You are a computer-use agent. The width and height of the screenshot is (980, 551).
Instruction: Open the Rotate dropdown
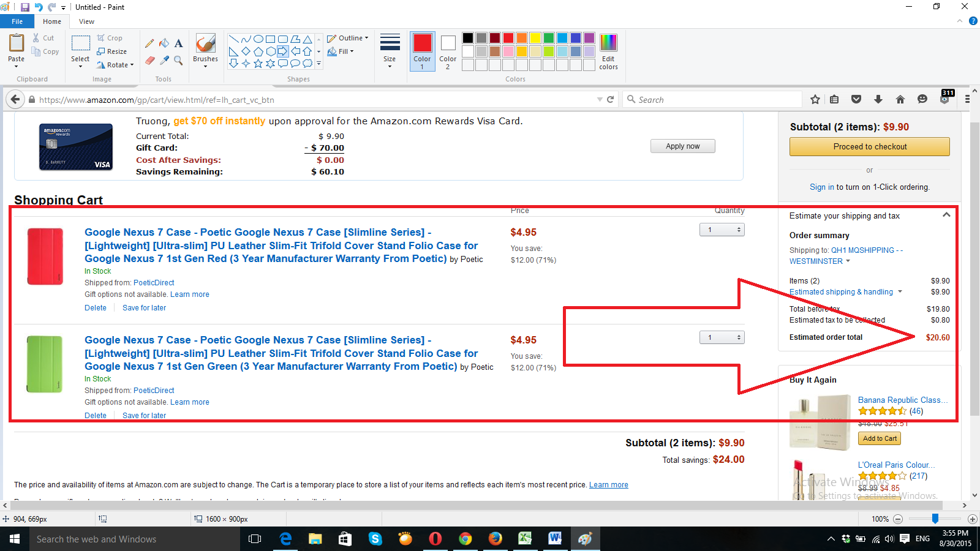click(115, 65)
